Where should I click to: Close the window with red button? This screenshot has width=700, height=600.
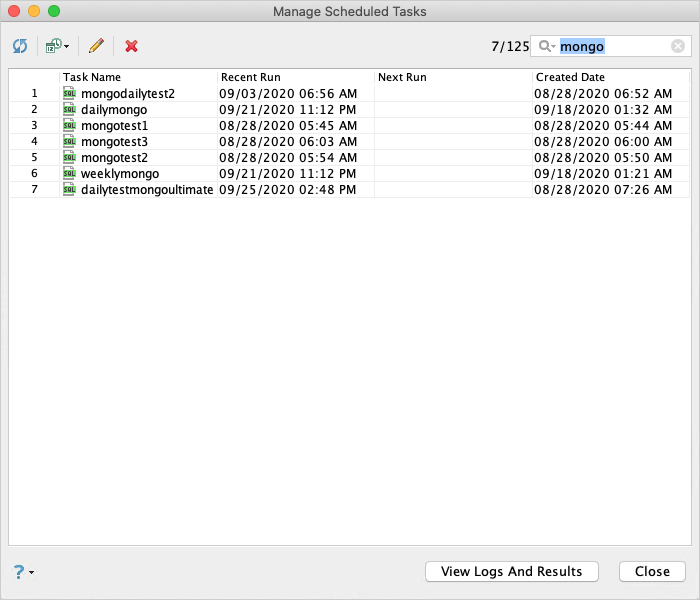click(x=14, y=11)
